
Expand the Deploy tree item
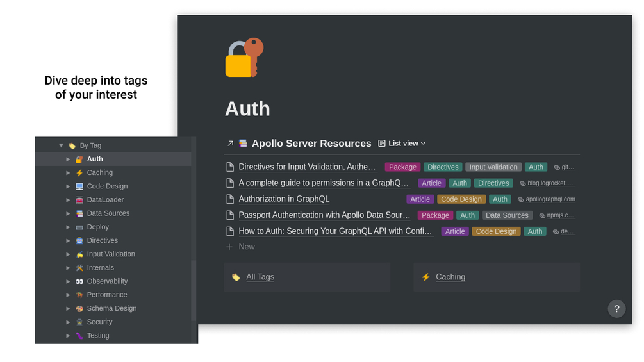point(68,227)
